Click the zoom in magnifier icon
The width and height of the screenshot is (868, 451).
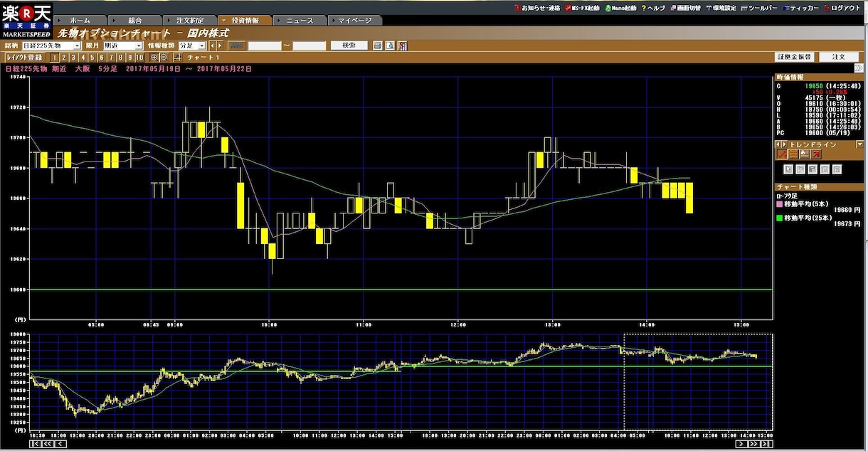pyautogui.click(x=154, y=57)
